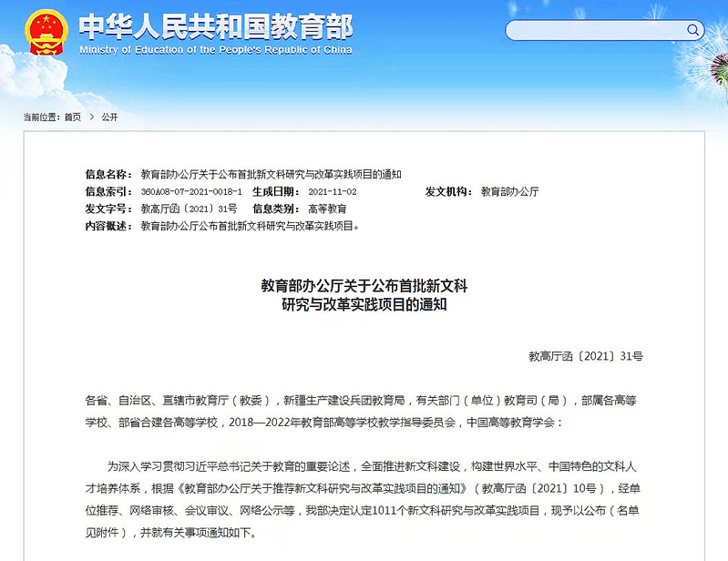Go to 首页 in the breadcrumb
Screen dimensions: 728x561
(72, 117)
